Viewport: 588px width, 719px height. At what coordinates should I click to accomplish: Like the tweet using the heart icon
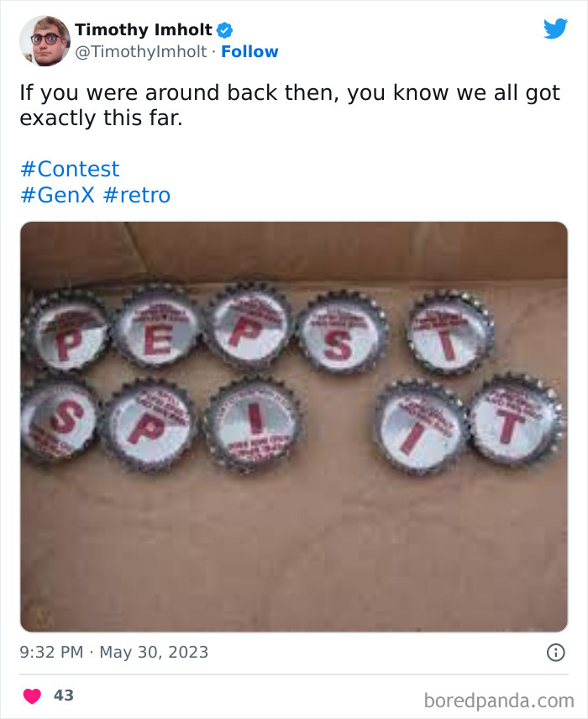pyautogui.click(x=33, y=695)
